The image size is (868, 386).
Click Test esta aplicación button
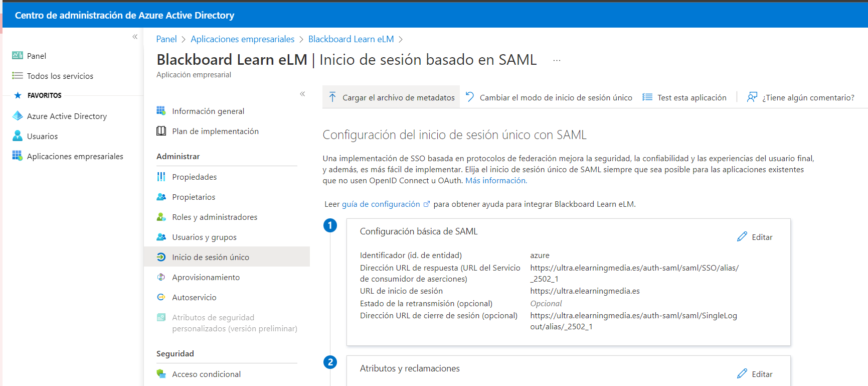(x=684, y=97)
